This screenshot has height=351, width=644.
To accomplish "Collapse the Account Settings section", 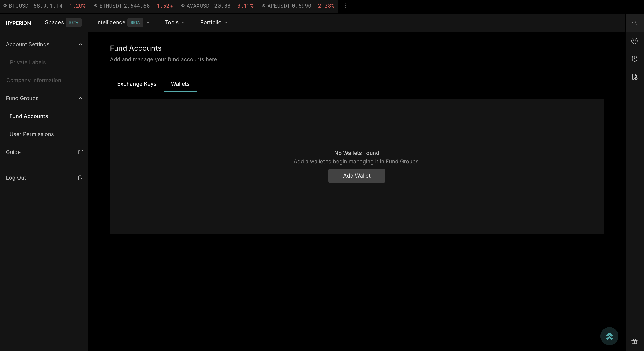I will pos(80,44).
